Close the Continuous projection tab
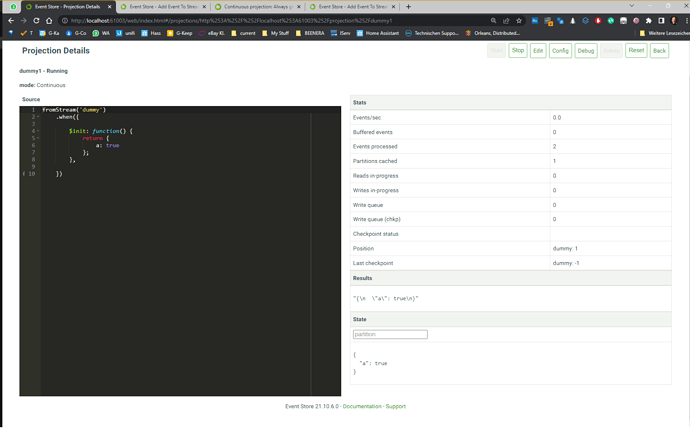Screen dimensions: 690x428 coord(299,7)
